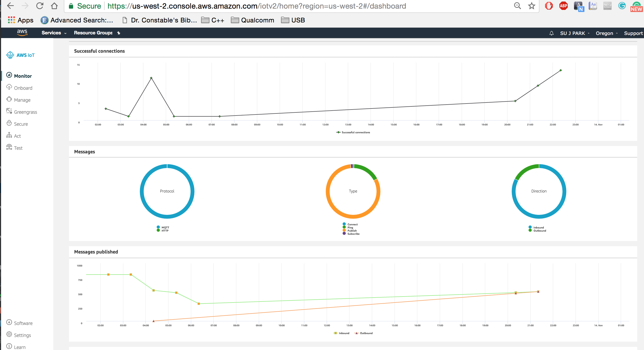Click the Secure lock icon in sidebar

[x=9, y=123]
